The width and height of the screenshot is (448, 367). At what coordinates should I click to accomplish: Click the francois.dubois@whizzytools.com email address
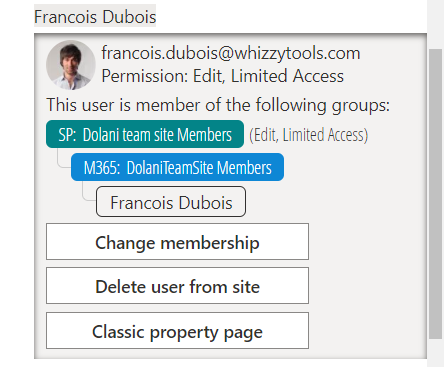pyautogui.click(x=231, y=53)
